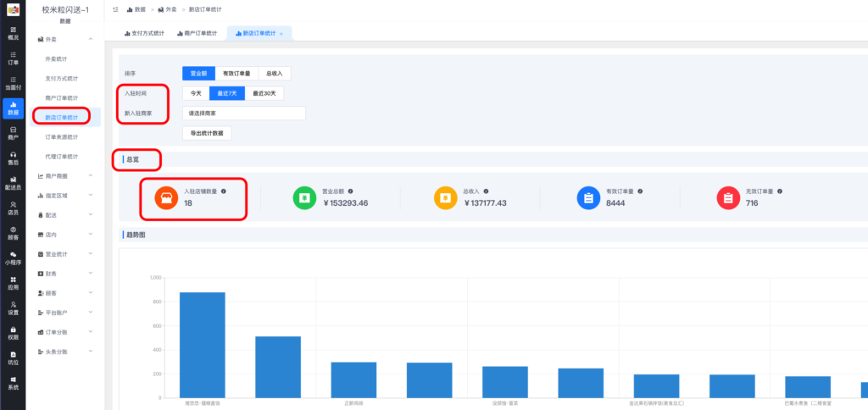This screenshot has height=410, width=868.
Task: Open the 订单 section in left rail
Action: point(13,58)
